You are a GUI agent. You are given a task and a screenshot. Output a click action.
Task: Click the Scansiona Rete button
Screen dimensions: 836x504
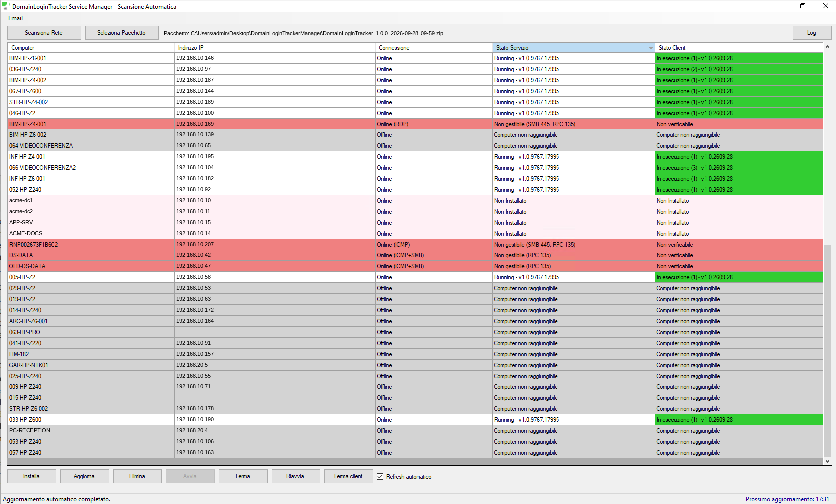[44, 33]
